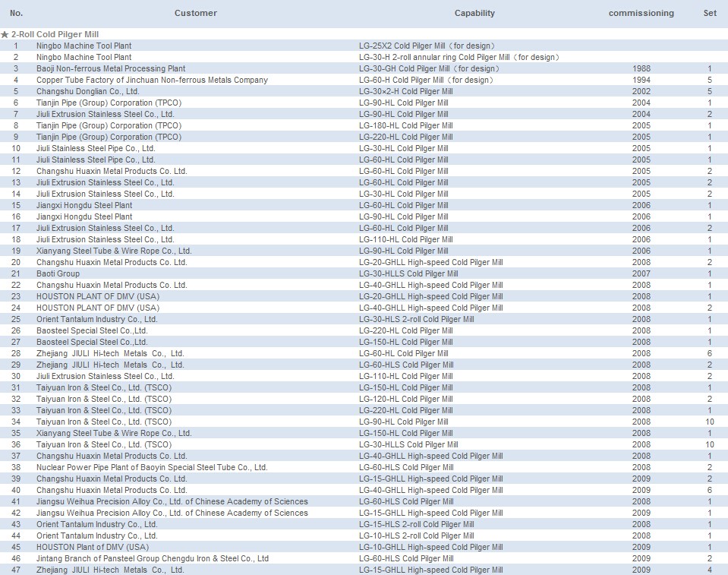Click Nuclear Power Pipe Plant of Baoyin
Screen dimensions: 728x575
point(153,467)
